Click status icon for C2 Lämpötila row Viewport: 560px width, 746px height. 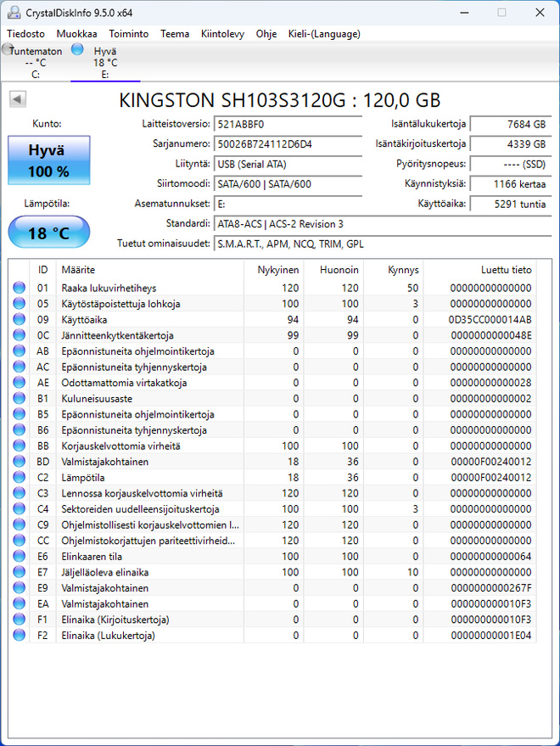coord(19,477)
